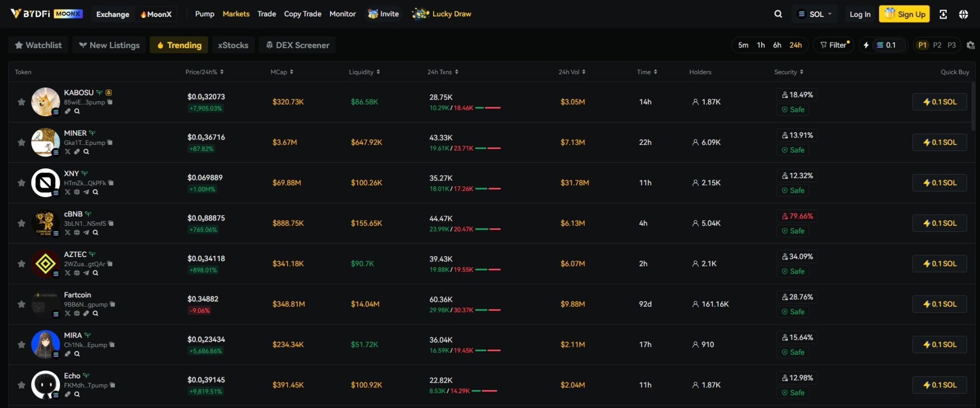Open the Filter options
This screenshot has height=408, width=980.
click(834, 45)
